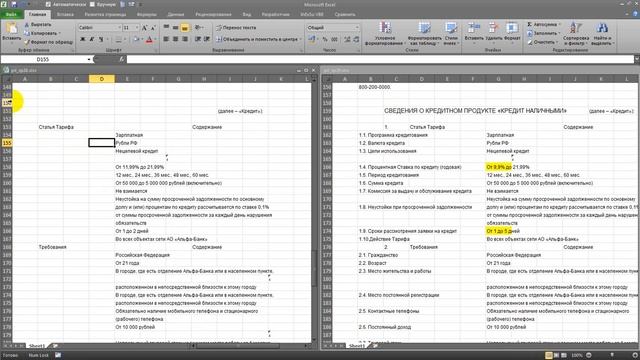
Task: Click the text orientation icon
Action: click(x=198, y=27)
